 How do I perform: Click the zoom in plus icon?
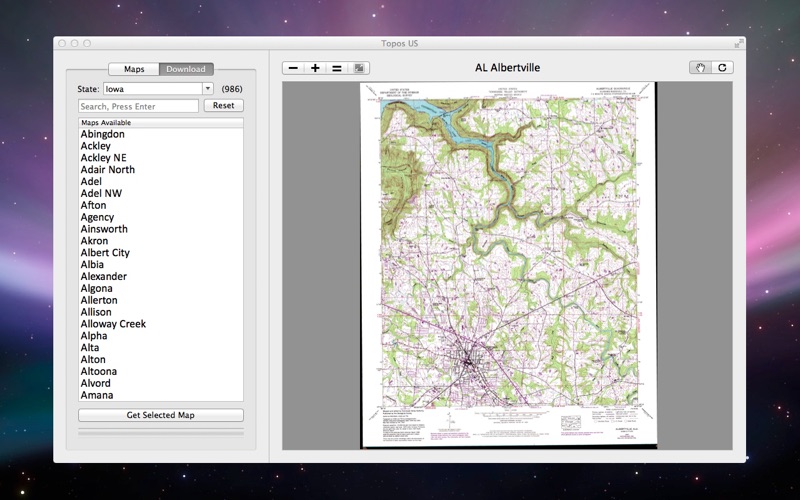point(315,68)
